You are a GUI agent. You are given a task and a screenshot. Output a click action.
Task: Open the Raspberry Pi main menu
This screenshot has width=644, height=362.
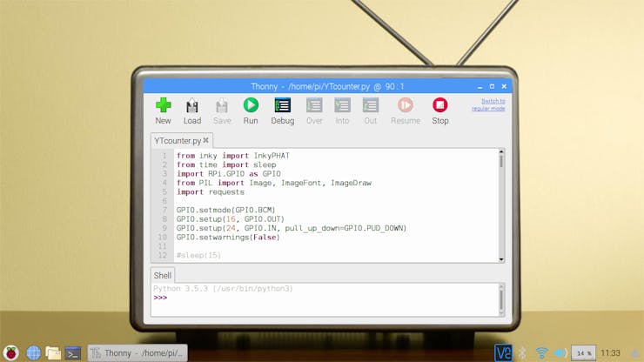[11, 353]
